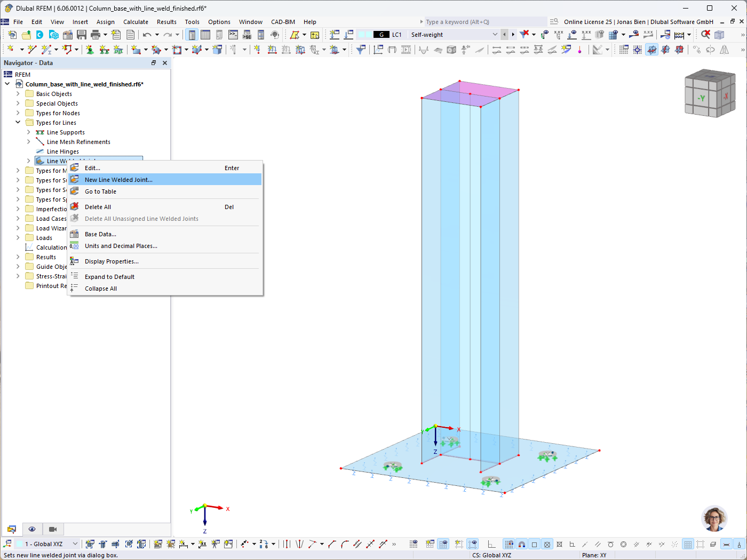Toggle the Tables panel button
Screen dimensions: 747x560
pos(205,35)
